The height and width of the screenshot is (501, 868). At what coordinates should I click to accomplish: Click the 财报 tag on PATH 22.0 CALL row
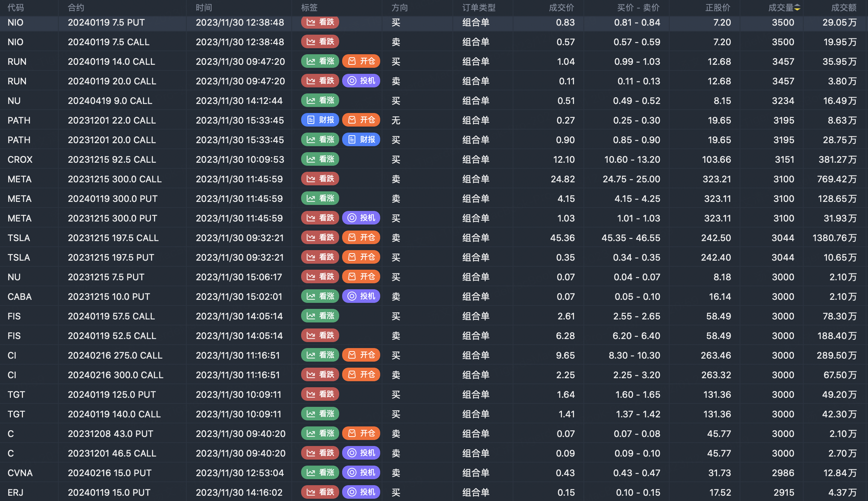click(320, 120)
